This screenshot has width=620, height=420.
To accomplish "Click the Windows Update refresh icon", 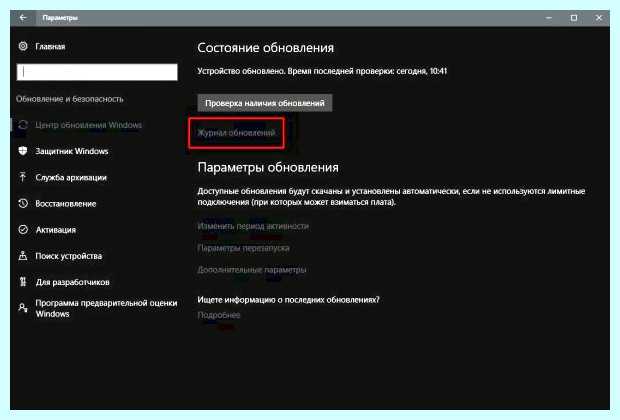I will [x=23, y=125].
